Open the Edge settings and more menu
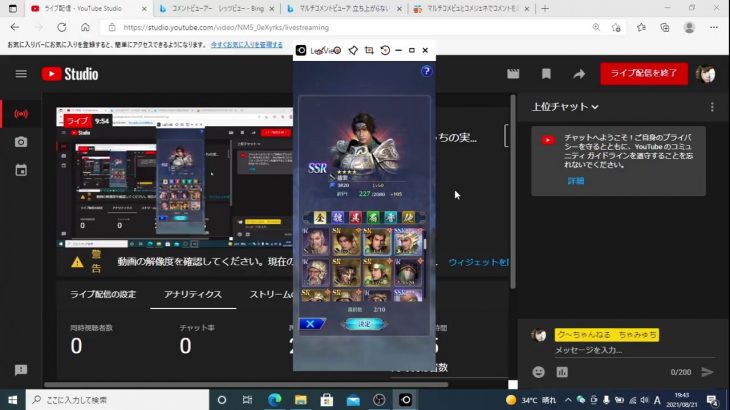The height and width of the screenshot is (410, 730). tap(714, 27)
